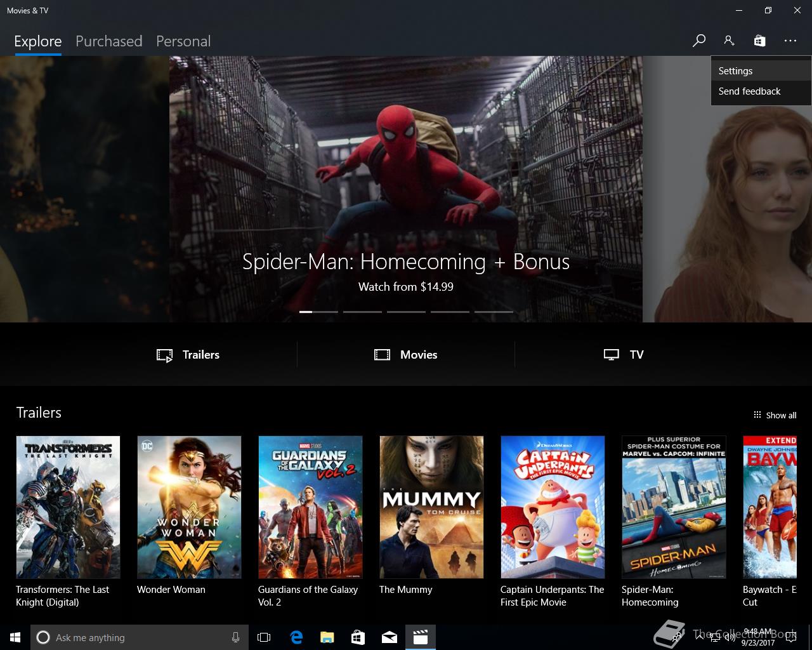The height and width of the screenshot is (650, 812).
Task: Open the Windows Start menu
Action: click(x=15, y=637)
